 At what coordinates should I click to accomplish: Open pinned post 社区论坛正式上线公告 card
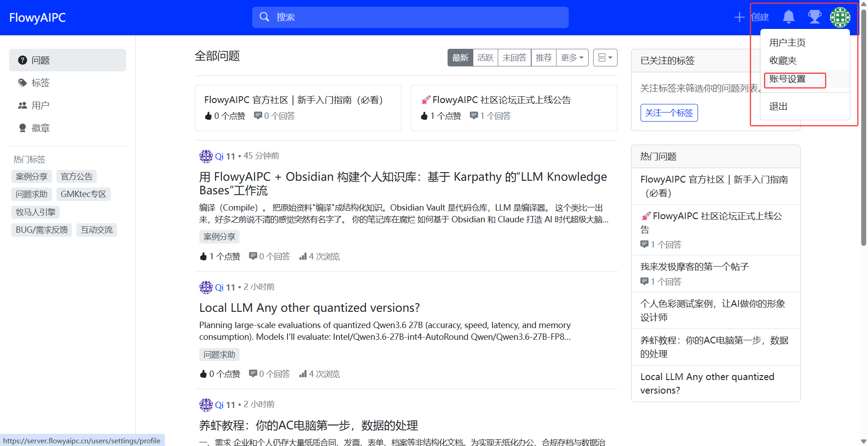pyautogui.click(x=514, y=108)
